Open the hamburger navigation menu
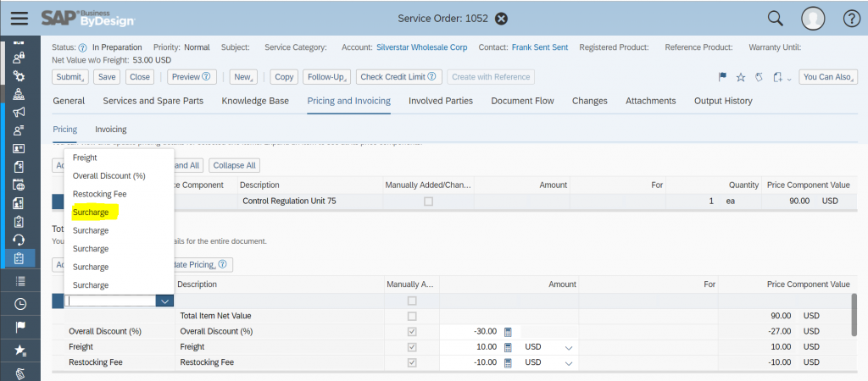 tap(19, 19)
